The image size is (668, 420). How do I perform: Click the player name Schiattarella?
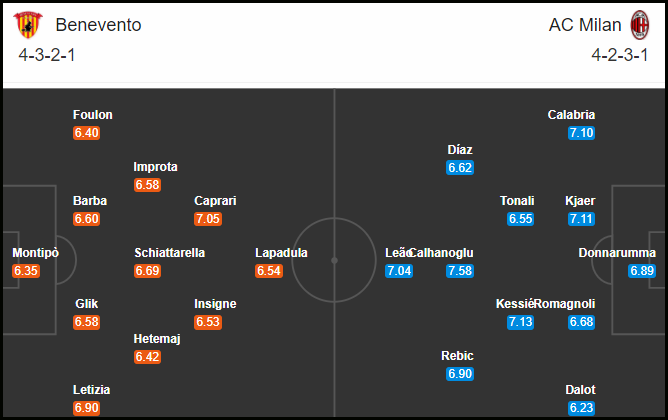170,253
